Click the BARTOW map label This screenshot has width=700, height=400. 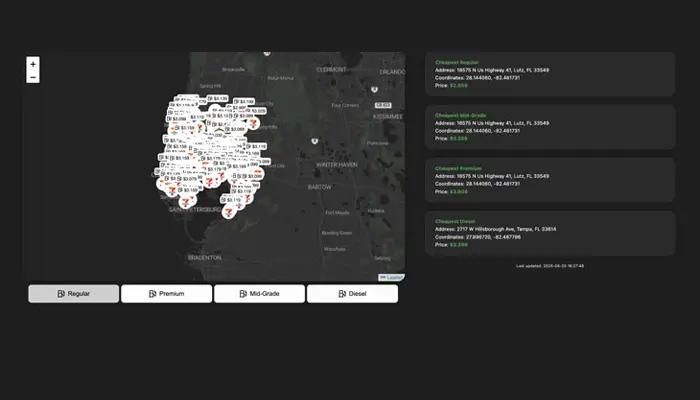point(320,187)
